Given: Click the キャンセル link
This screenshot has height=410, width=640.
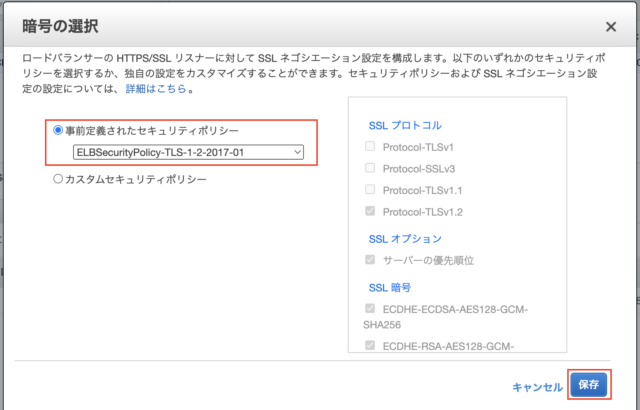Looking at the screenshot, I should (537, 387).
